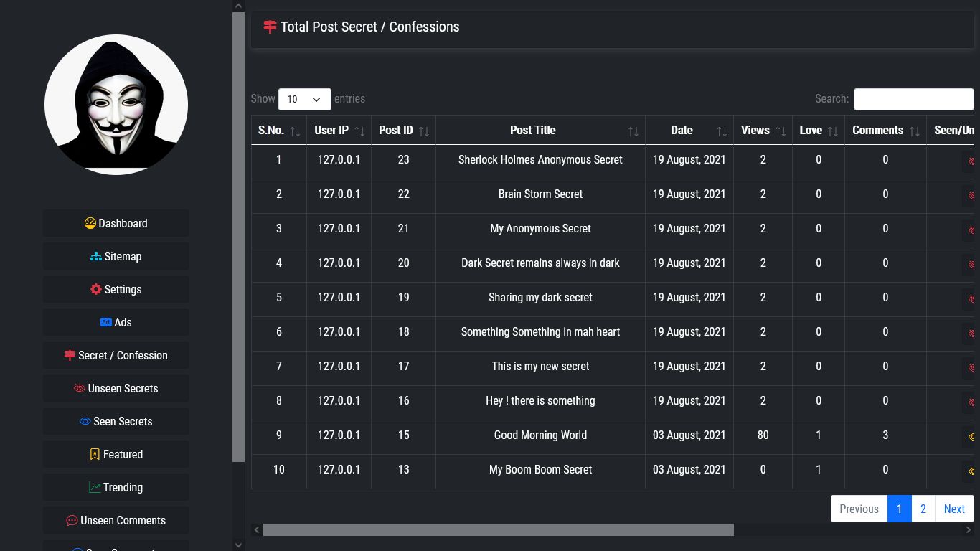The width and height of the screenshot is (980, 551).
Task: Click the Secret / Confession signpost icon
Action: (69, 355)
